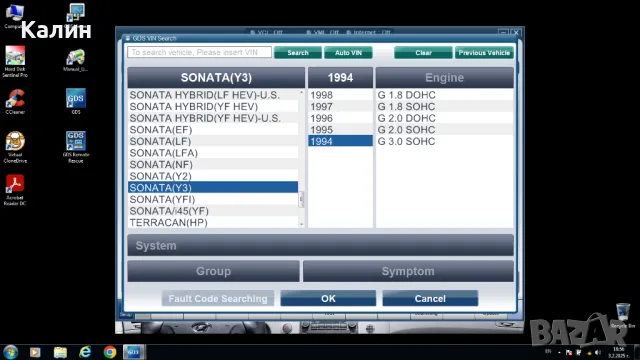Select G 3.0 SOHC engine
Image resolution: width=640 pixels, height=360 pixels.
pos(444,141)
